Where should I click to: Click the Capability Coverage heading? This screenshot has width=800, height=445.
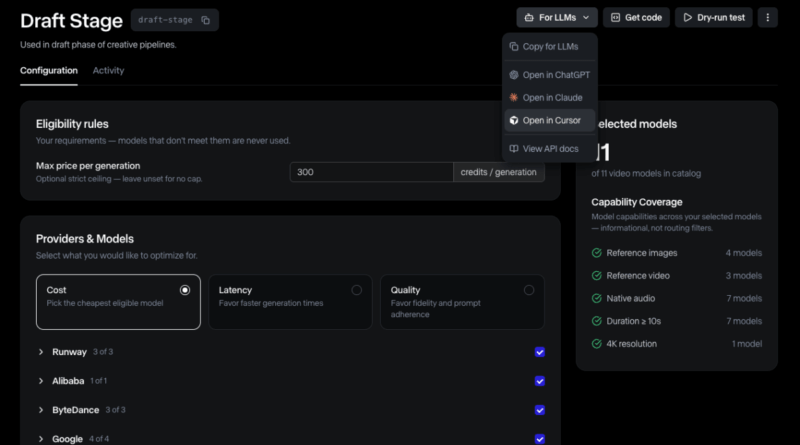637,202
